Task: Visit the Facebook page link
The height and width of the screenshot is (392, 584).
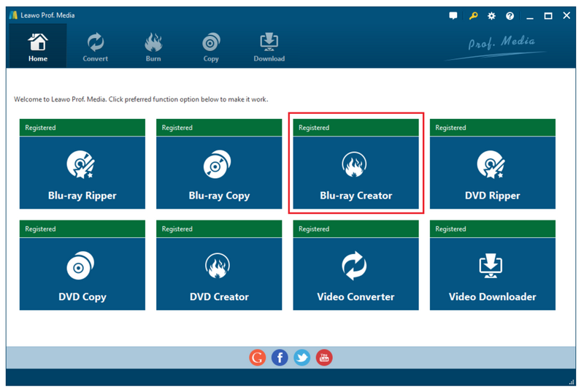Action: tap(280, 357)
